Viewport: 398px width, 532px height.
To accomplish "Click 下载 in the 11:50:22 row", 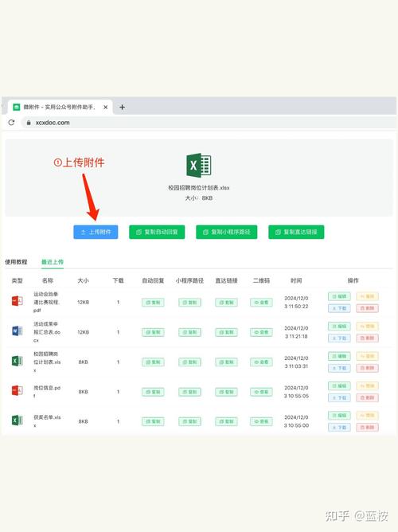I will 339,308.
